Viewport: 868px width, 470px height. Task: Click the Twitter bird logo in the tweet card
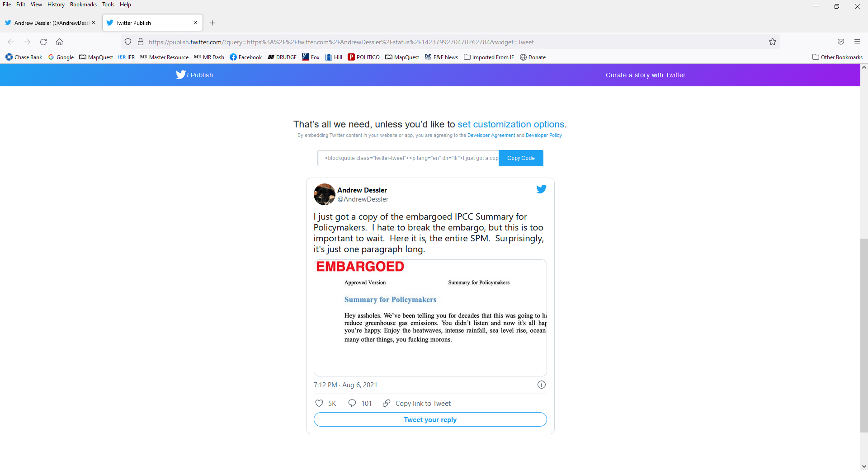(541, 189)
